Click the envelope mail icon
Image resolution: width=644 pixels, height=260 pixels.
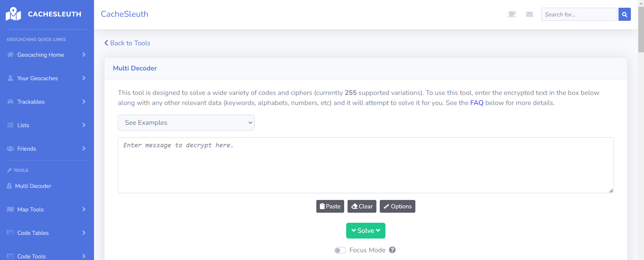pos(530,14)
